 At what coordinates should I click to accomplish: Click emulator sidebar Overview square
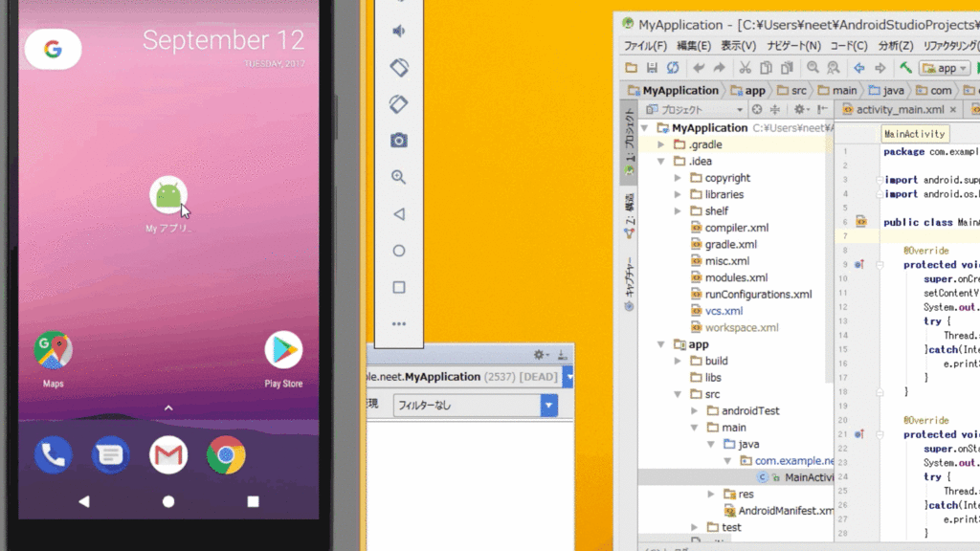click(399, 287)
